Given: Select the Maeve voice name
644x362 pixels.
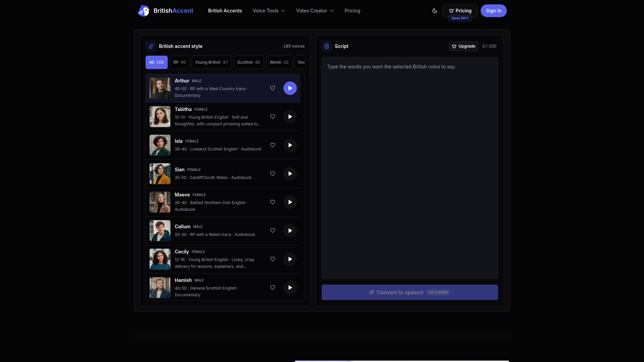Looking at the screenshot, I should pos(182,195).
